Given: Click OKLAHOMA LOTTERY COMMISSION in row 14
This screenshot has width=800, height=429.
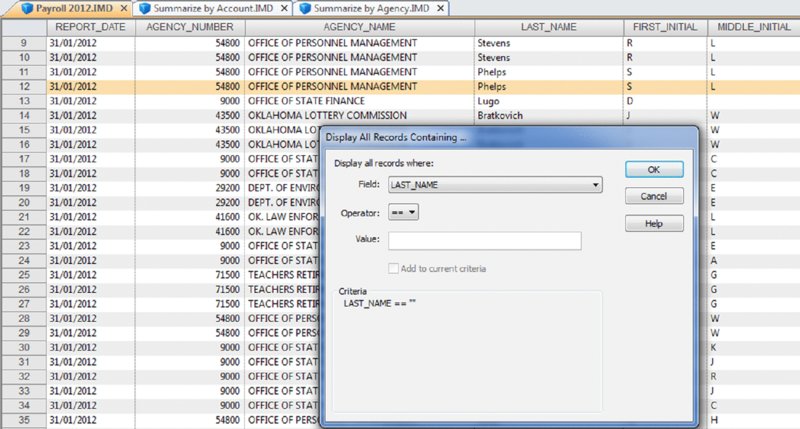Looking at the screenshot, I should 359,115.
